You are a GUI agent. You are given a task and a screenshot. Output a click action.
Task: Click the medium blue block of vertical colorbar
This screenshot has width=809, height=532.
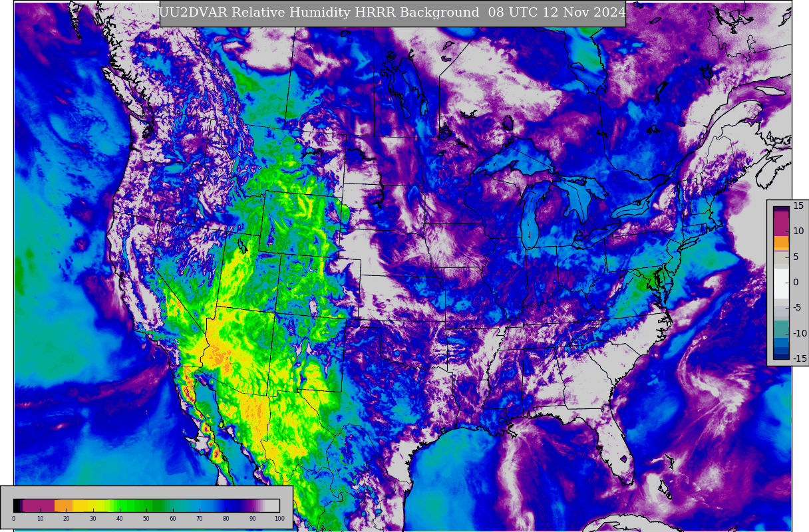pyautogui.click(x=781, y=342)
